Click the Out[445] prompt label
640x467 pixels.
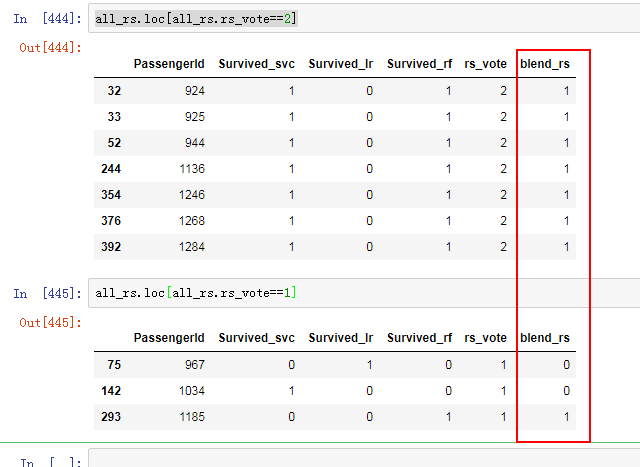pyautogui.click(x=50, y=323)
